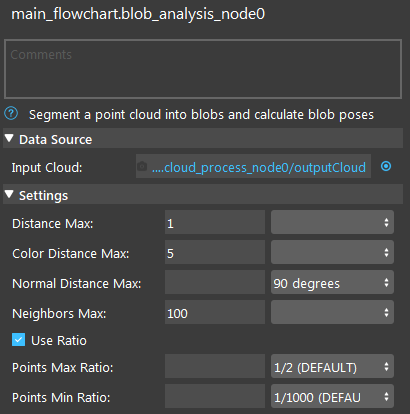Viewport: 410px width, 414px height.
Task: Open the Color Distance Max preset dropdown
Action: pyautogui.click(x=332, y=252)
